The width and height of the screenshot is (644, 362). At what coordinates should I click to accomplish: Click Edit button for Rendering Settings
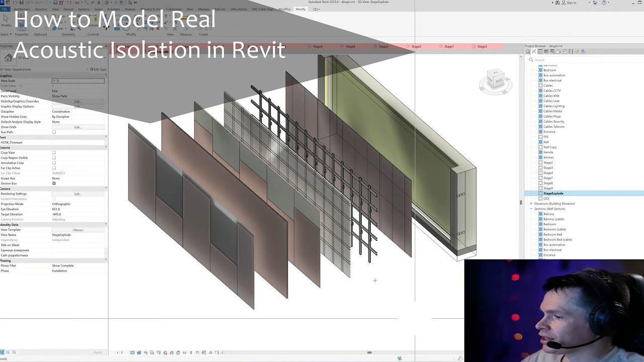coord(77,194)
